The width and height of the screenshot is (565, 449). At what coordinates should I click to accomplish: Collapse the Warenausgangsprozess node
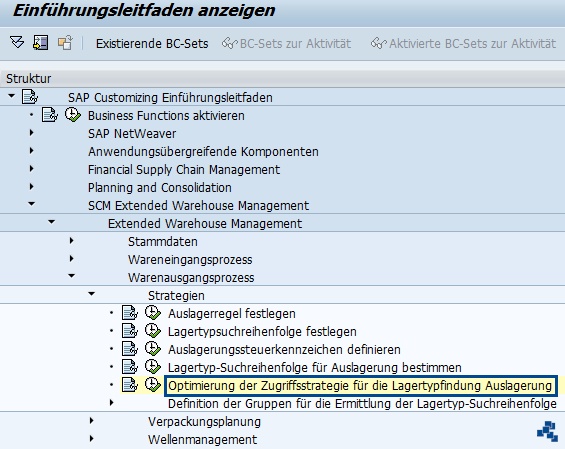coord(72,276)
